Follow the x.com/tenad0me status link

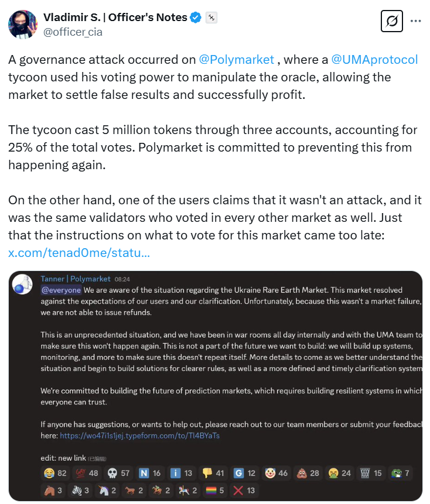click(79, 253)
